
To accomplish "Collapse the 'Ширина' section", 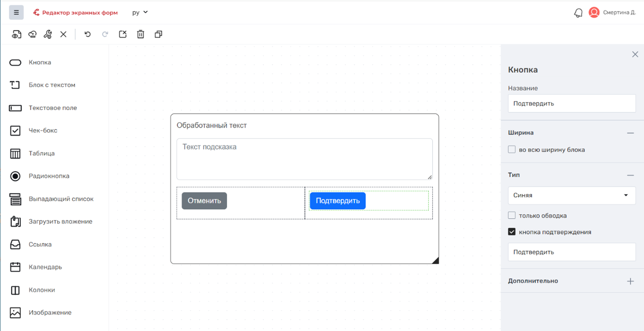I will tap(630, 133).
